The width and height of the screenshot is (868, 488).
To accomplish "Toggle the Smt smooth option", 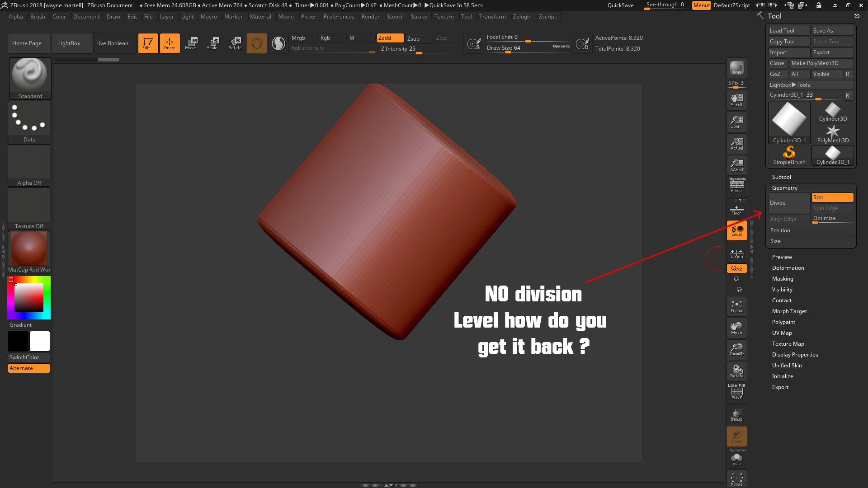I will (x=832, y=197).
